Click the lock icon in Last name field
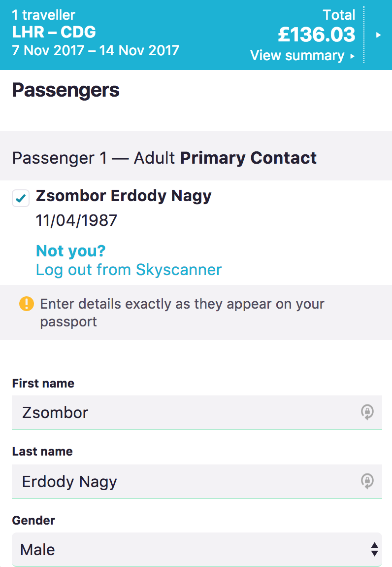This screenshot has width=392, height=567. [367, 481]
